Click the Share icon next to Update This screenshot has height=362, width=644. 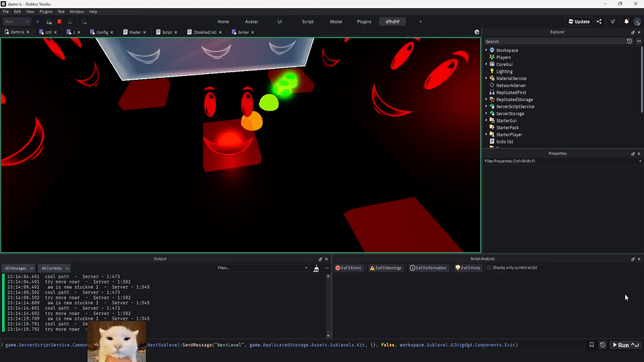point(599,21)
